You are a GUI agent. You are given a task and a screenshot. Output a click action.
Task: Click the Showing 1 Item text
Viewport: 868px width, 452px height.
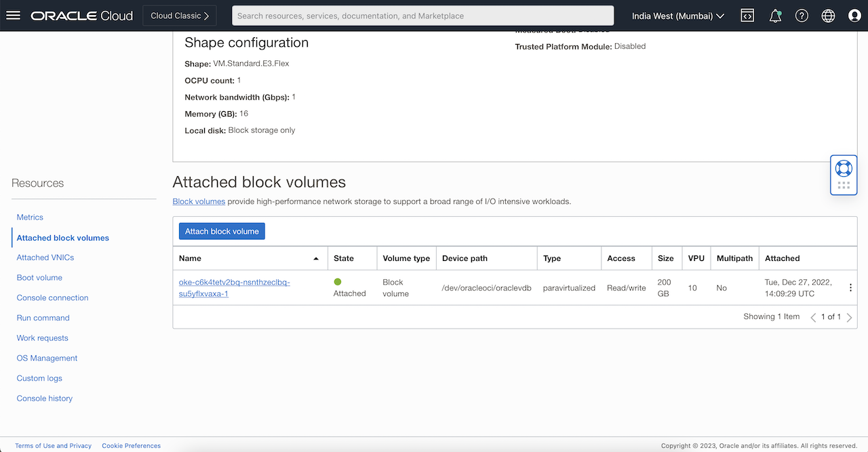tap(772, 316)
